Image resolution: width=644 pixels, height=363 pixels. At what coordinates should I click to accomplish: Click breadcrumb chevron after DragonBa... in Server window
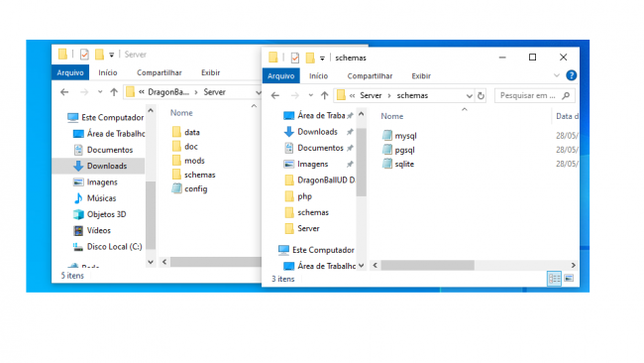tap(196, 92)
